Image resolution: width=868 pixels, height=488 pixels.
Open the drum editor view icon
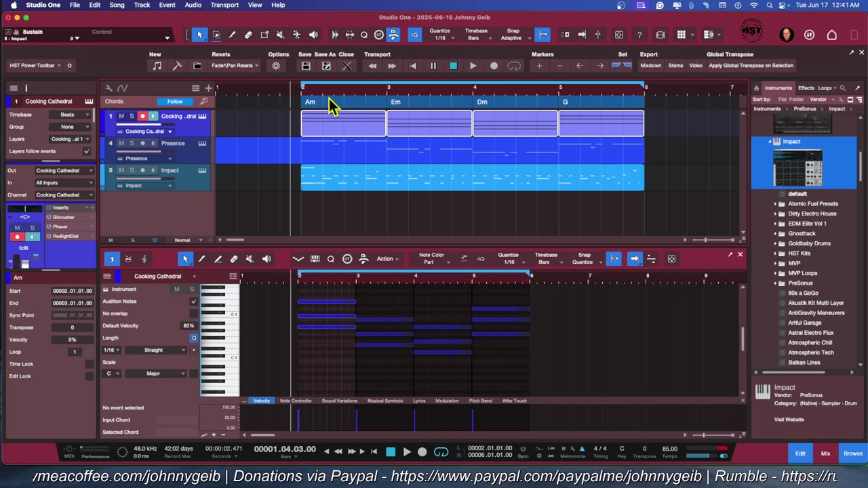(x=128, y=259)
